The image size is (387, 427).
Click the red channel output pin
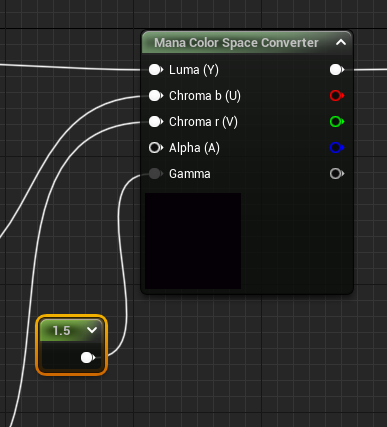tap(337, 96)
